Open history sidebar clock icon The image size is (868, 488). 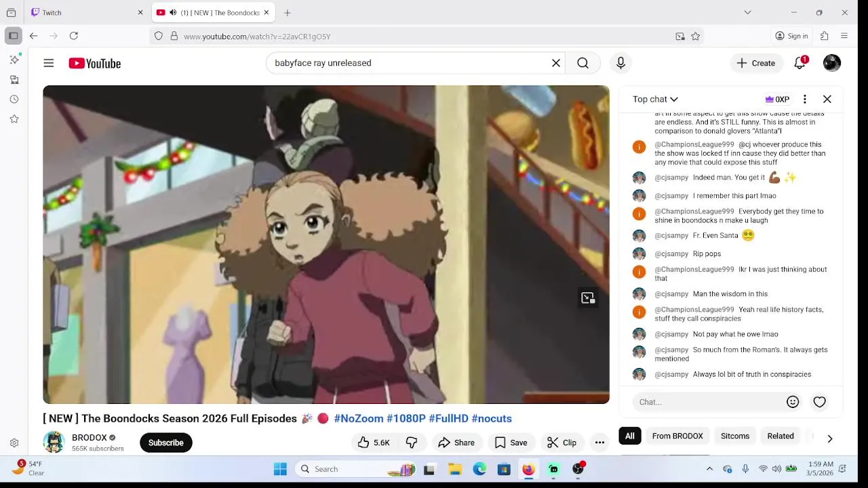pos(14,99)
